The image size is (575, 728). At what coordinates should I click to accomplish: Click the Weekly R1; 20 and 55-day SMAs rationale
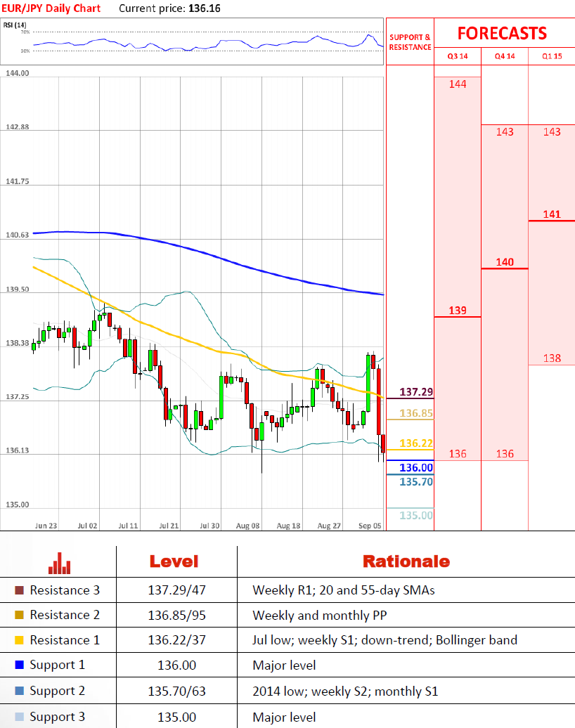(x=344, y=590)
